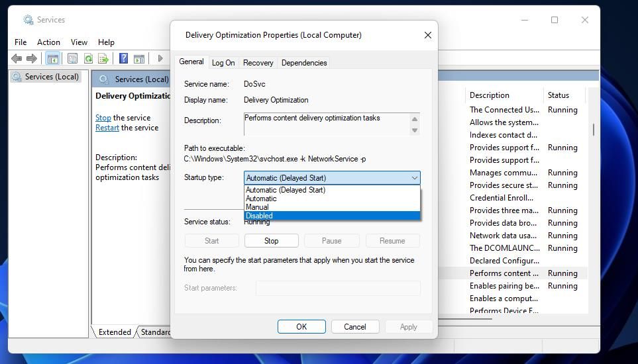Click in the service Description text box

327,124
